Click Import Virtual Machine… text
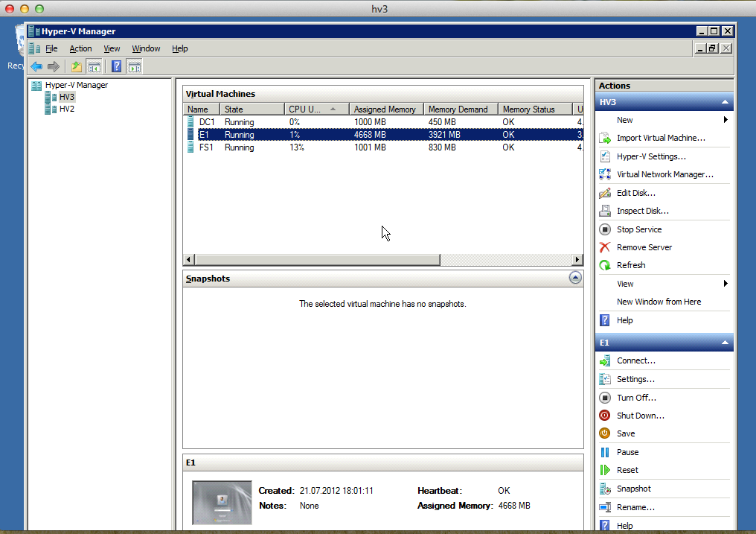756x534 pixels. coord(661,138)
